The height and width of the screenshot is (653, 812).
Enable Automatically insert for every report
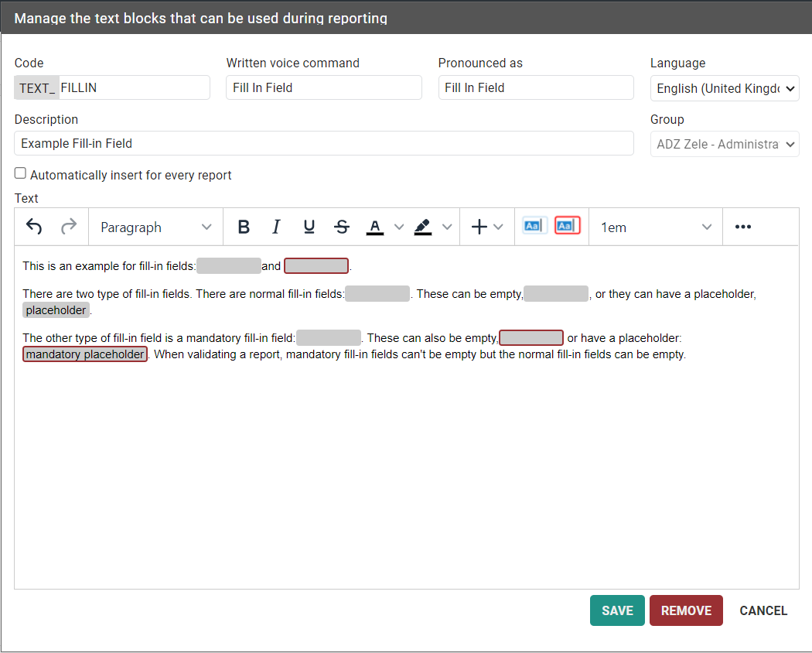click(21, 174)
